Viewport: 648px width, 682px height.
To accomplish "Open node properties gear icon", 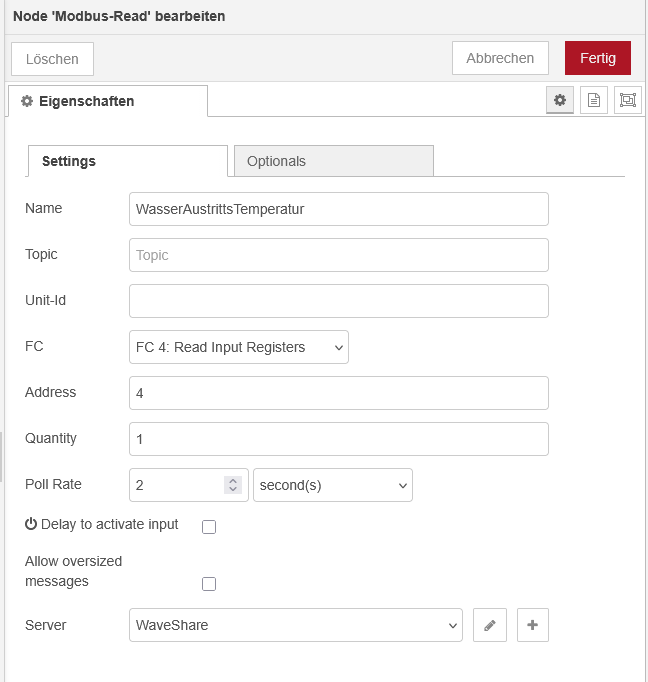I will pos(560,100).
